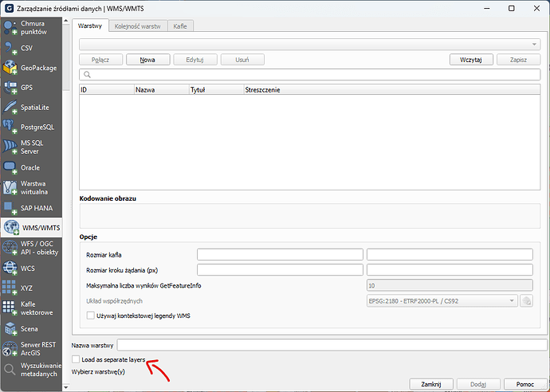Click the coordinate system selector icon button
This screenshot has width=550, height=392.
tap(526, 300)
